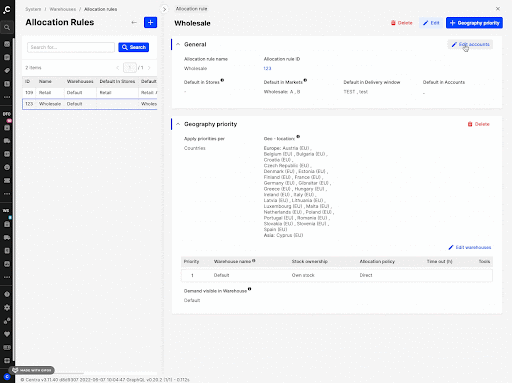Open the info tooltip next to Default in Stores

click(222, 80)
